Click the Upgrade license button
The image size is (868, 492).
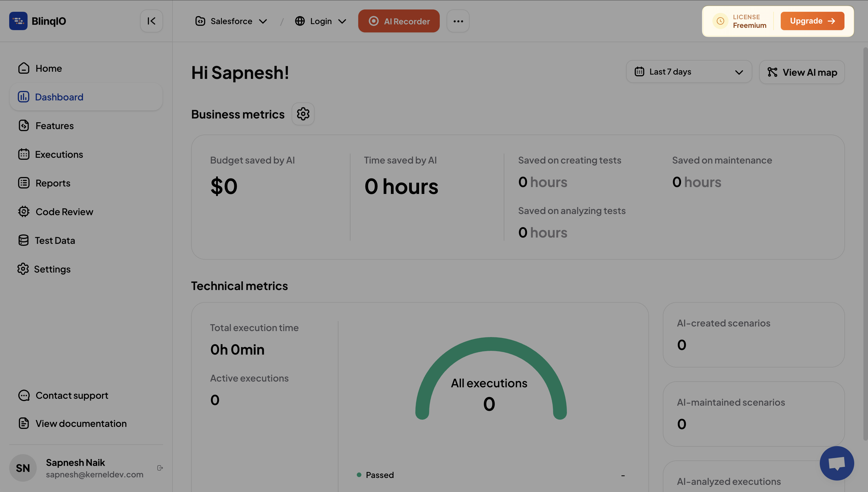pyautogui.click(x=812, y=21)
